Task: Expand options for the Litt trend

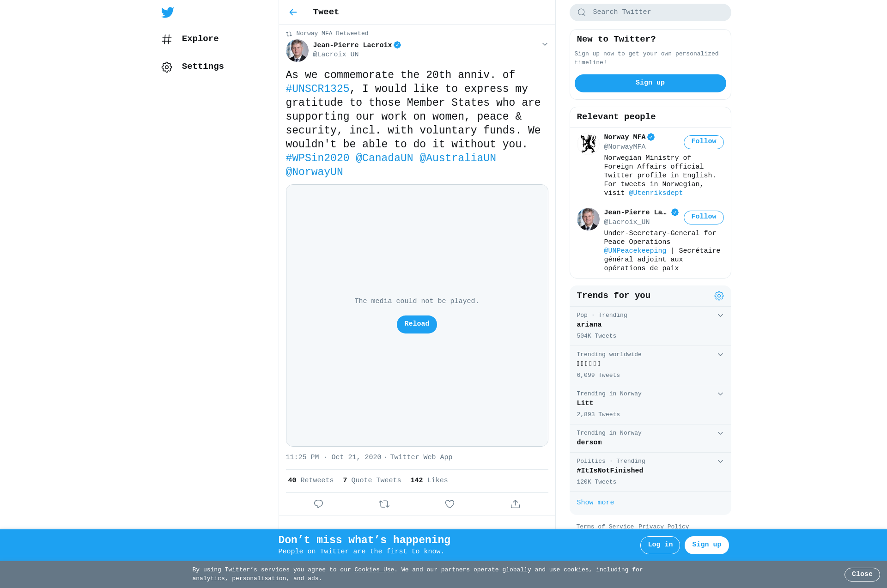Action: coord(720,394)
